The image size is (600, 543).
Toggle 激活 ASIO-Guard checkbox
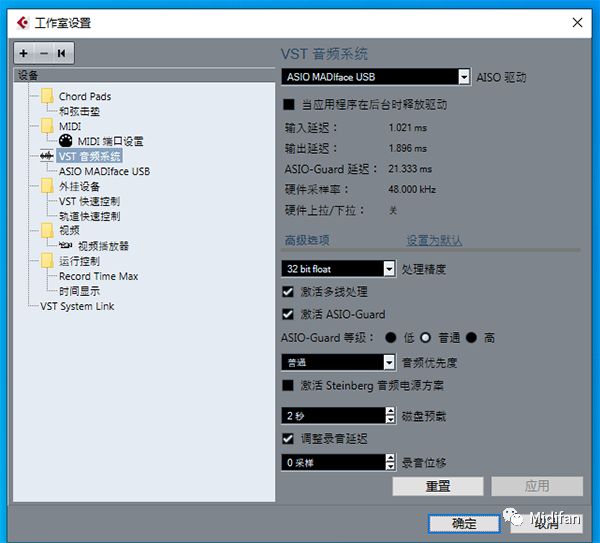click(288, 314)
